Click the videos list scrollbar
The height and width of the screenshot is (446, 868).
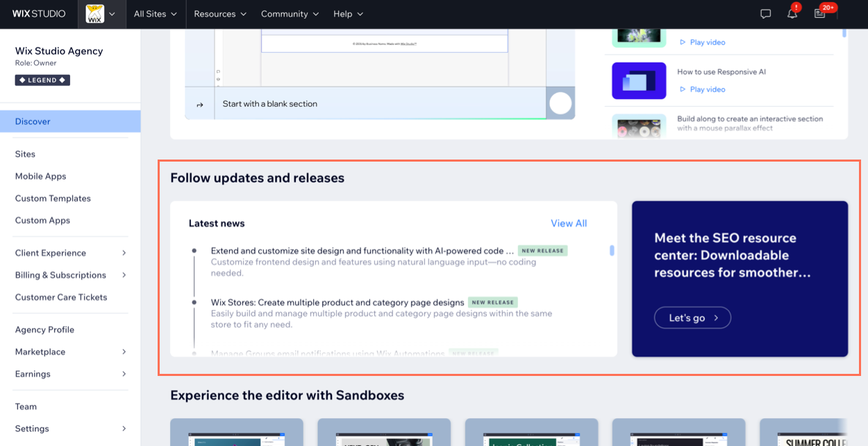[844, 33]
